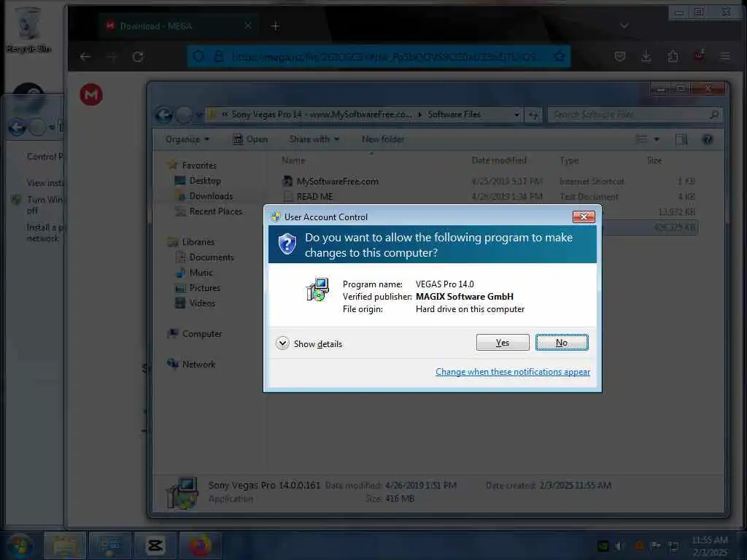
Task: Close the Download - MEGA tab
Action: 248,26
